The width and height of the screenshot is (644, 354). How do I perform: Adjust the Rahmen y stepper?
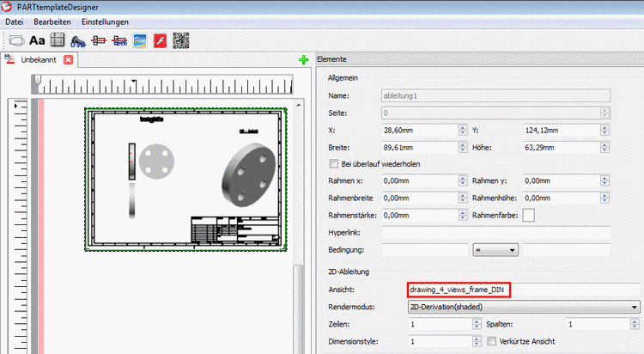(605, 180)
